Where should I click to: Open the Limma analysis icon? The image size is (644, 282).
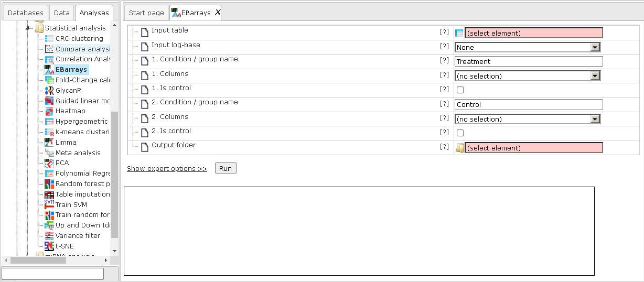click(x=49, y=142)
